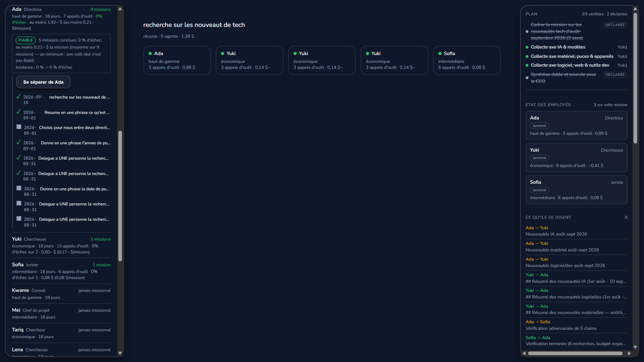This screenshot has width=644, height=362.
Task: Click the left panel's scroll-down arrow
Action: pos(120,353)
